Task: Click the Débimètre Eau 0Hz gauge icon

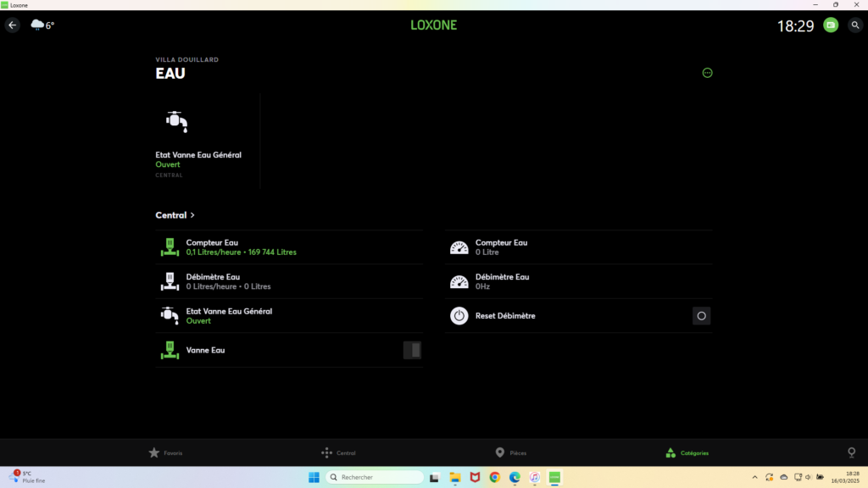Action: pos(459,281)
